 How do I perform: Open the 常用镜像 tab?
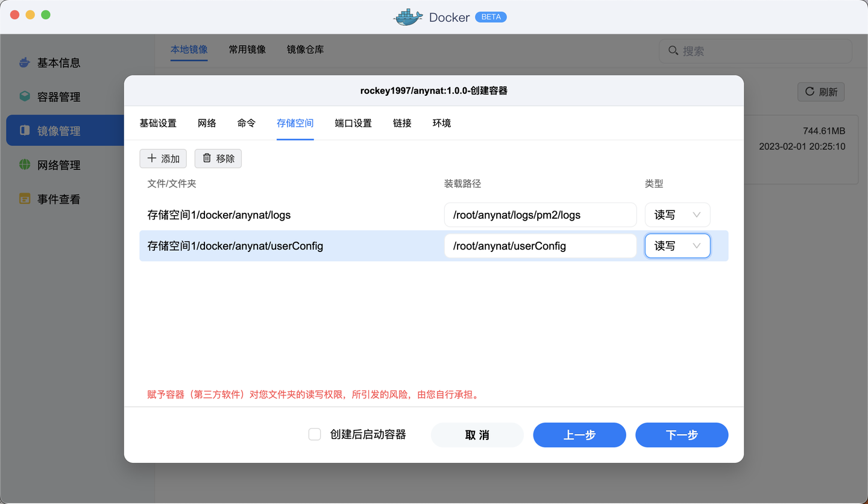(247, 49)
